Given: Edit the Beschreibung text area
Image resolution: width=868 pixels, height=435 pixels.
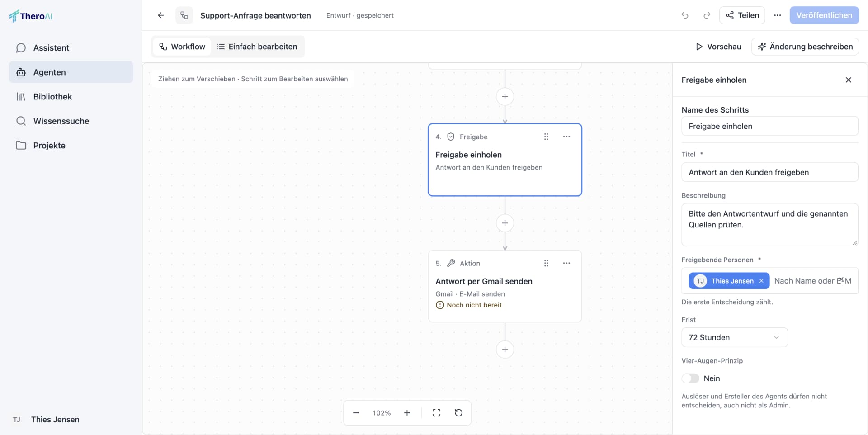Looking at the screenshot, I should (770, 225).
